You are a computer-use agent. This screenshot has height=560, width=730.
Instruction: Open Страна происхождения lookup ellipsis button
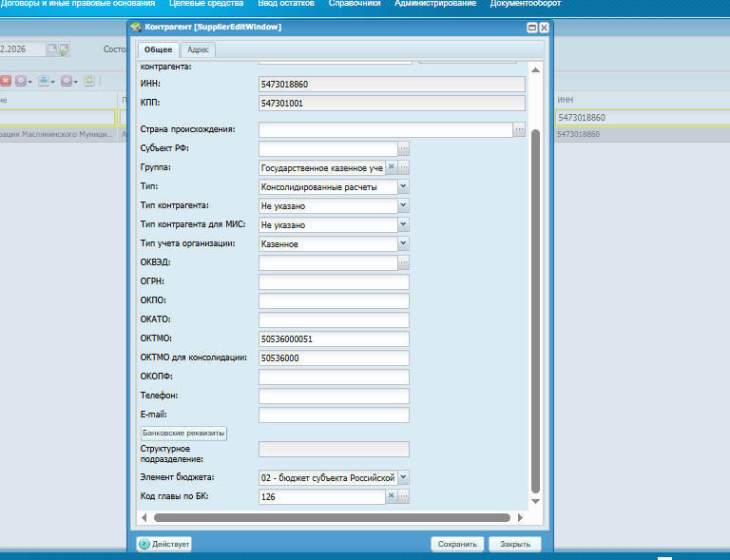519,129
